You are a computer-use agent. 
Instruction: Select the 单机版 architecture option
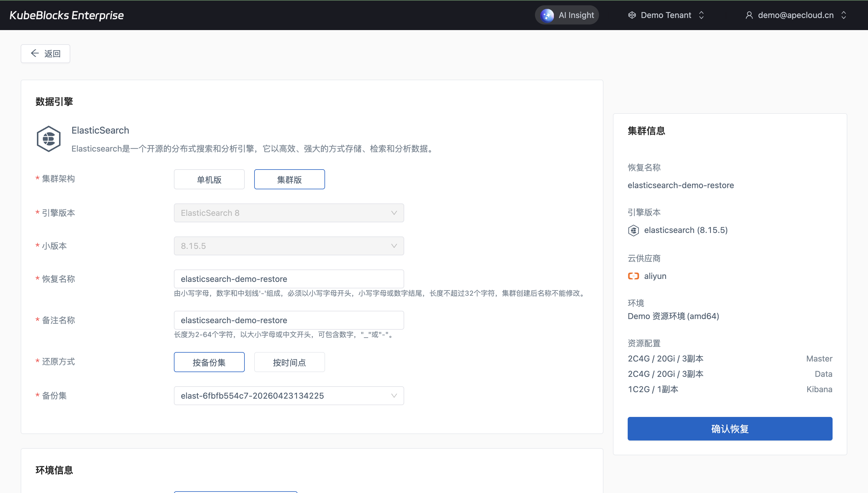point(209,180)
